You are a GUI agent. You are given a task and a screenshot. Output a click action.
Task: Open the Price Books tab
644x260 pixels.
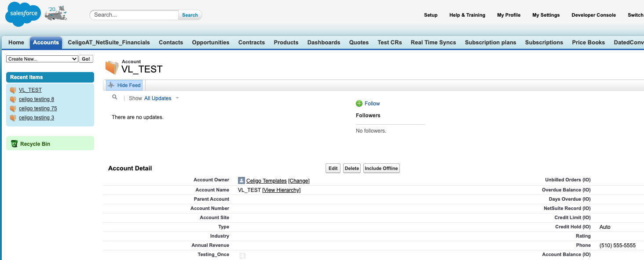(589, 43)
